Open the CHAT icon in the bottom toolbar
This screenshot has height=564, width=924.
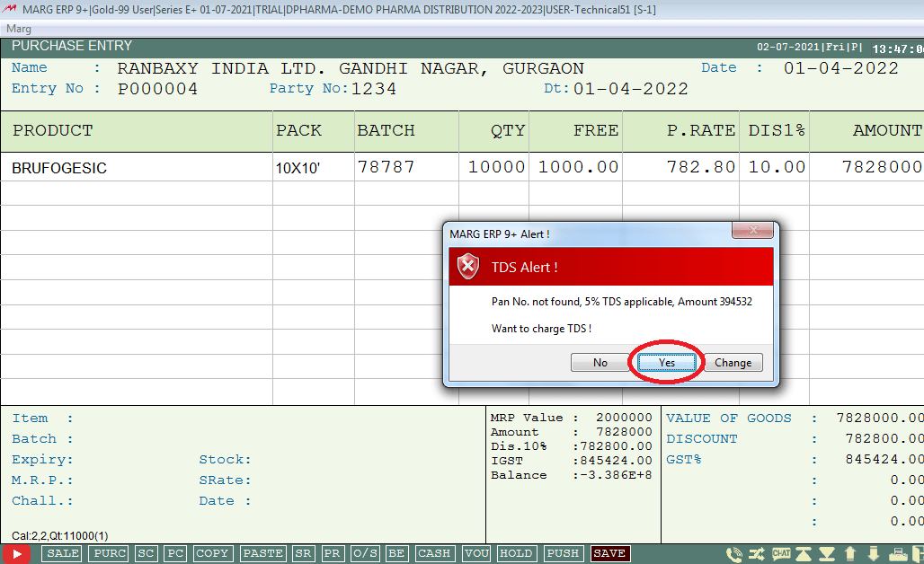pos(781,553)
